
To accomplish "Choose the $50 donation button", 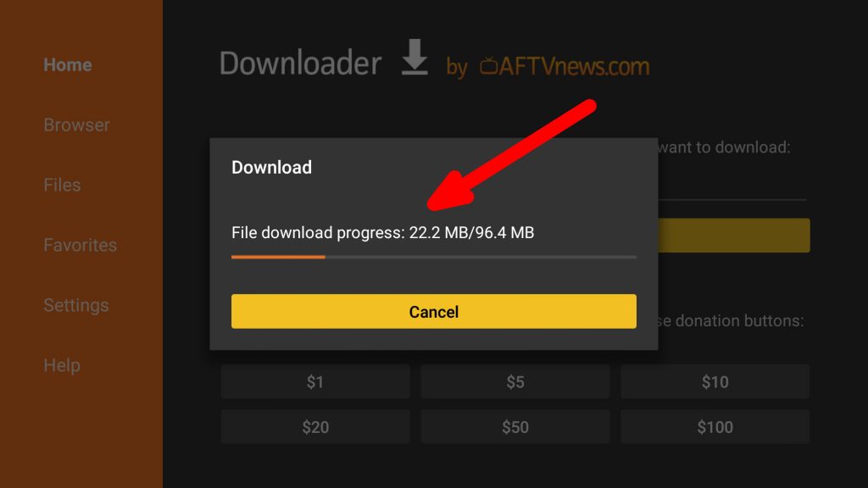I will [x=515, y=427].
